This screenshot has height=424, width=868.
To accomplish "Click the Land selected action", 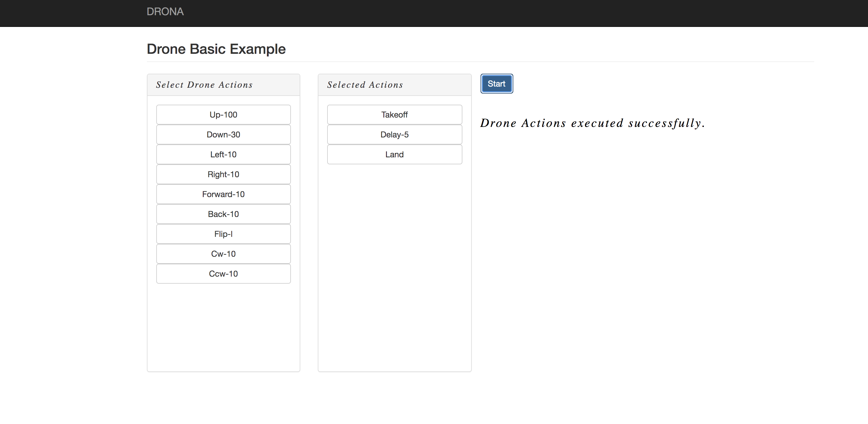I will pyautogui.click(x=394, y=154).
